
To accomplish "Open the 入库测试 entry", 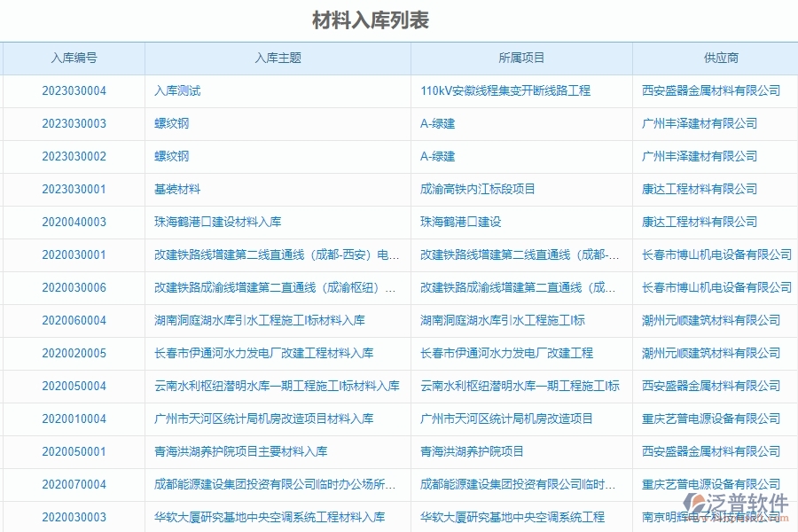I will (173, 90).
